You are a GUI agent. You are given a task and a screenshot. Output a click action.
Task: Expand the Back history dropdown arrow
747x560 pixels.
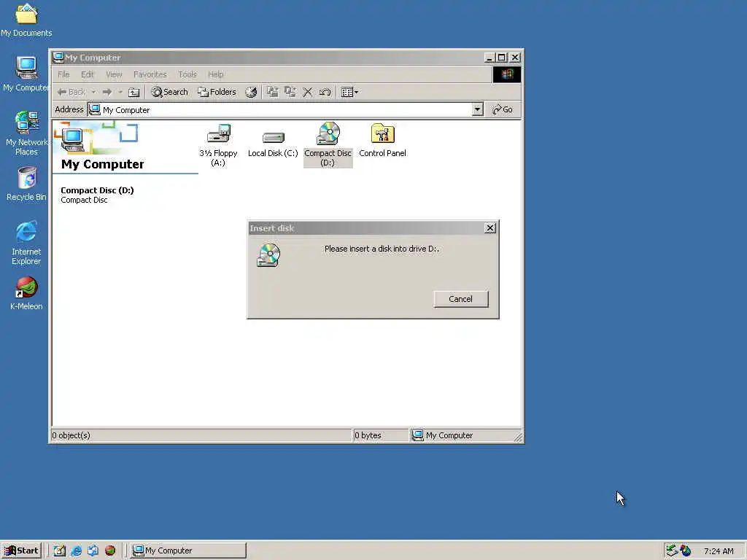pyautogui.click(x=93, y=92)
